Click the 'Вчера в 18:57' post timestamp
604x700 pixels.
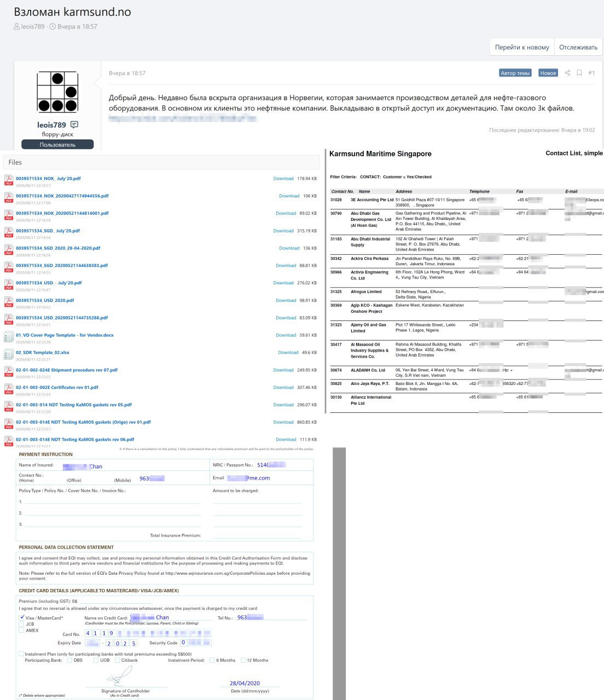127,73
